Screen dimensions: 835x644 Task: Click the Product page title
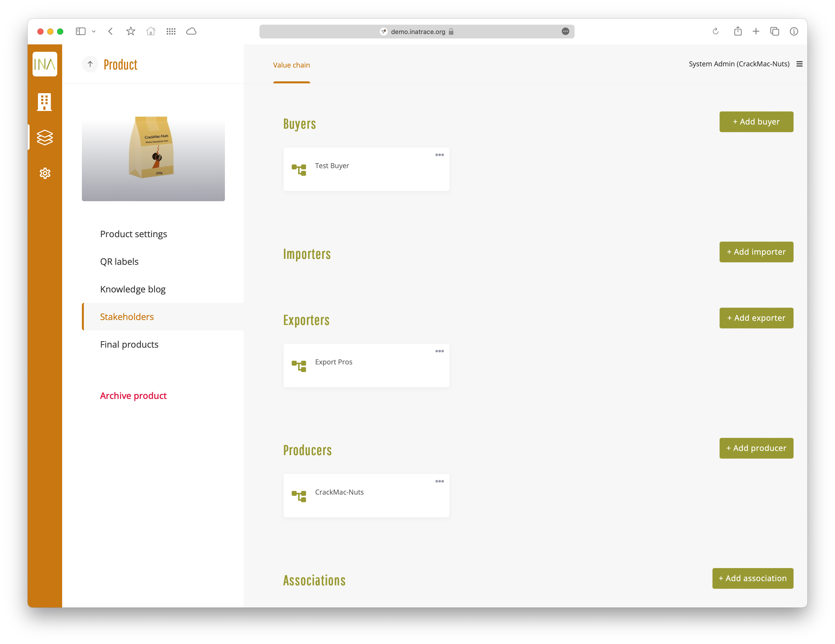click(x=120, y=65)
